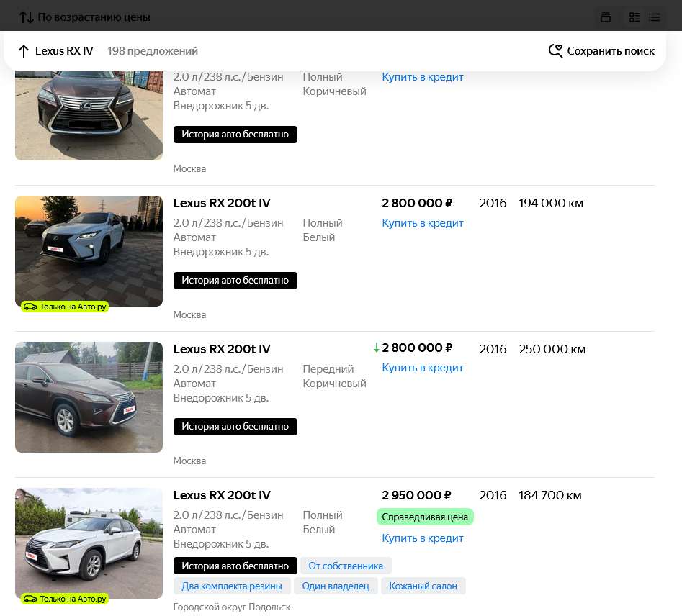Click mileage 250 000 км

point(552,349)
